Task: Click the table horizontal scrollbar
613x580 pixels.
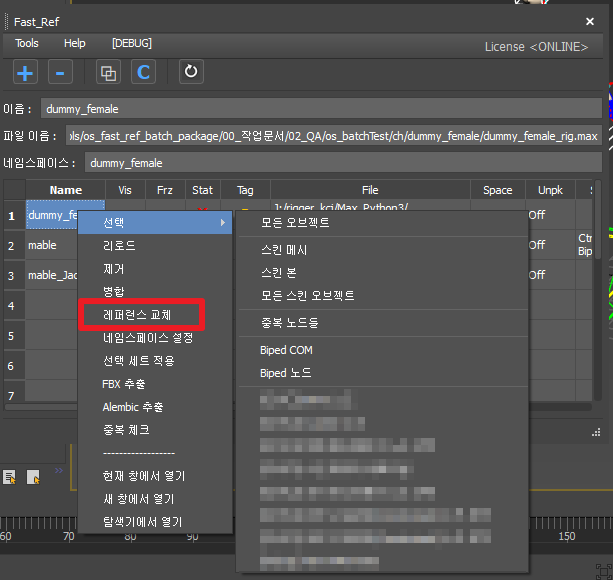Action: pos(298,407)
